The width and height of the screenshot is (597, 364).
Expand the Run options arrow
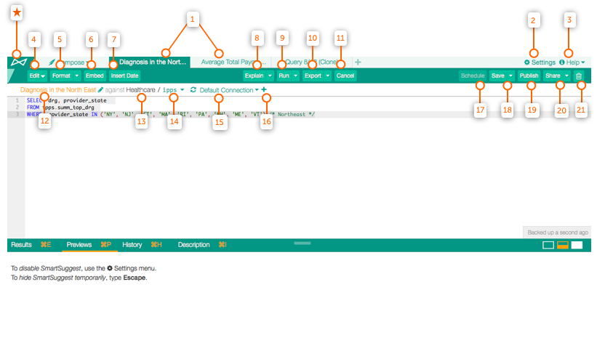coord(295,76)
